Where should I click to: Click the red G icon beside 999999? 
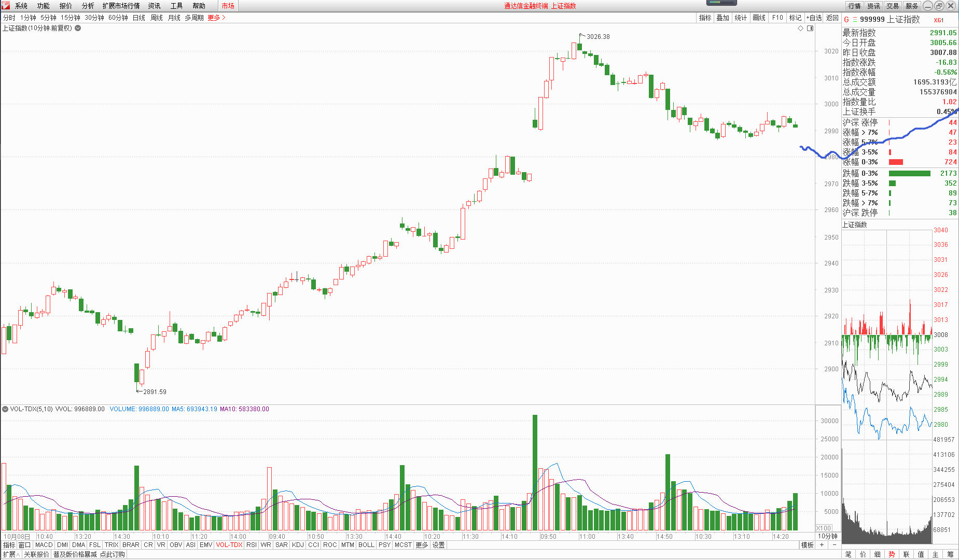tap(846, 20)
